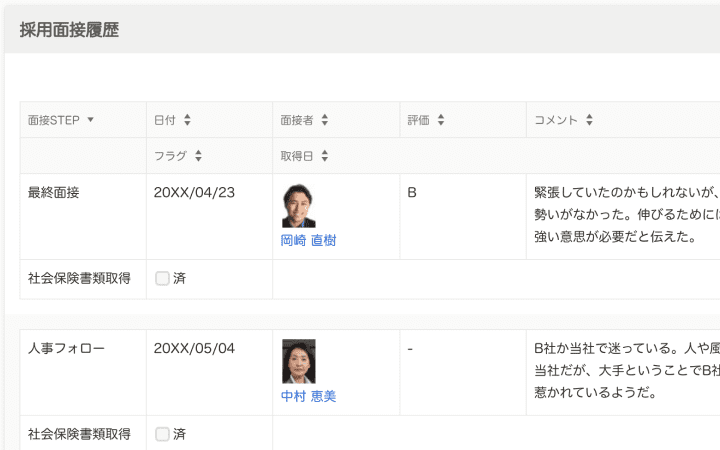Expand the 面接STEP dropdown arrow

pos(91,120)
